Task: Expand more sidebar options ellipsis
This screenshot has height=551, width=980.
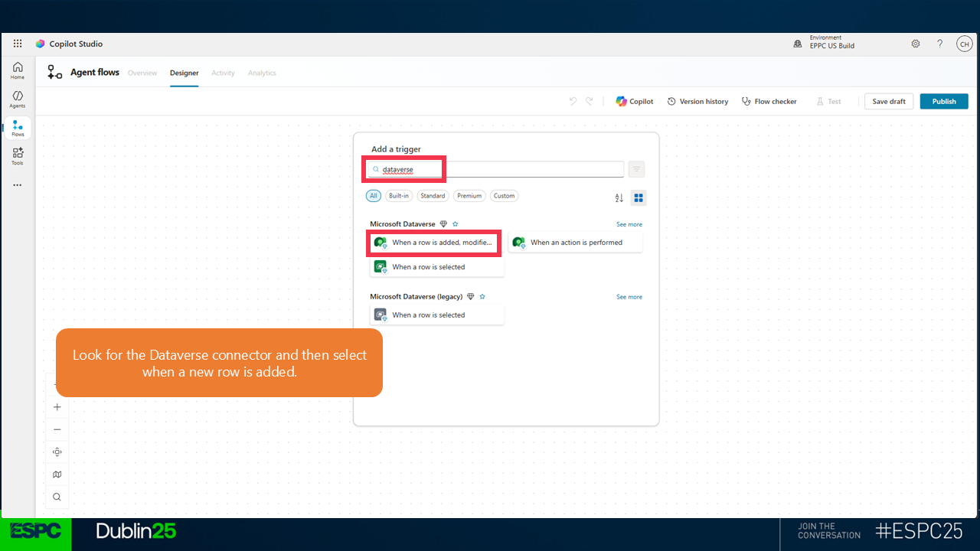Action: pyautogui.click(x=17, y=185)
